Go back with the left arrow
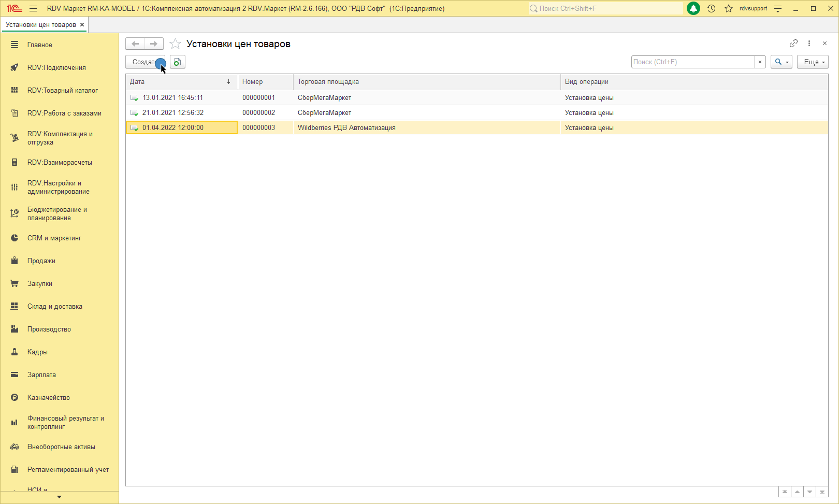This screenshot has width=839, height=504. coord(135,44)
